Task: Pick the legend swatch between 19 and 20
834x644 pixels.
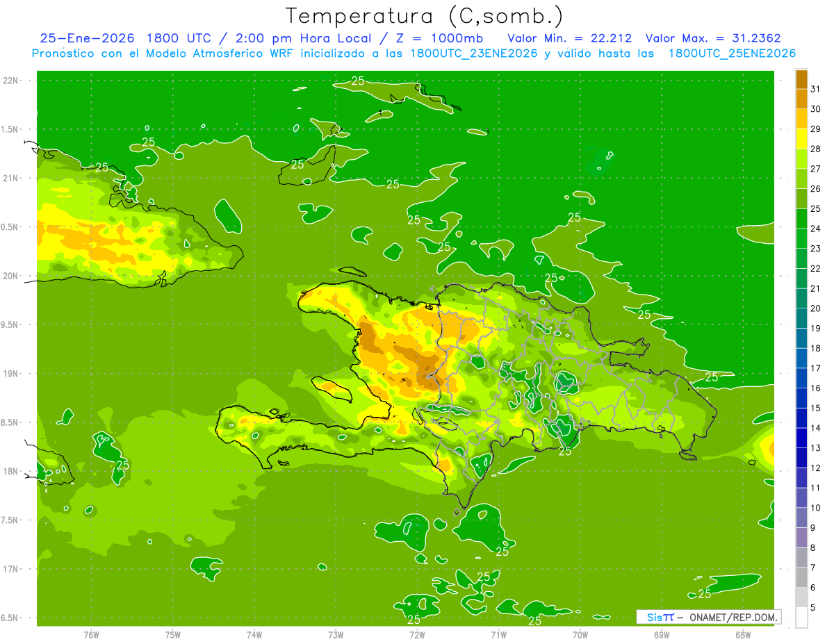Action: pyautogui.click(x=801, y=318)
